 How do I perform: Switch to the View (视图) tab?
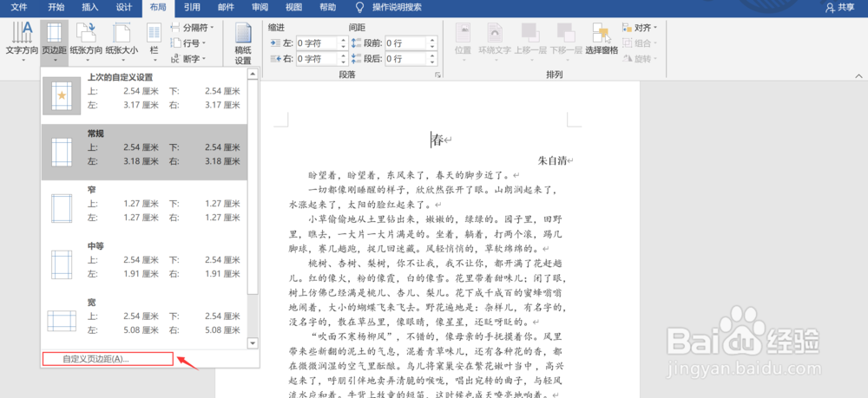click(294, 7)
